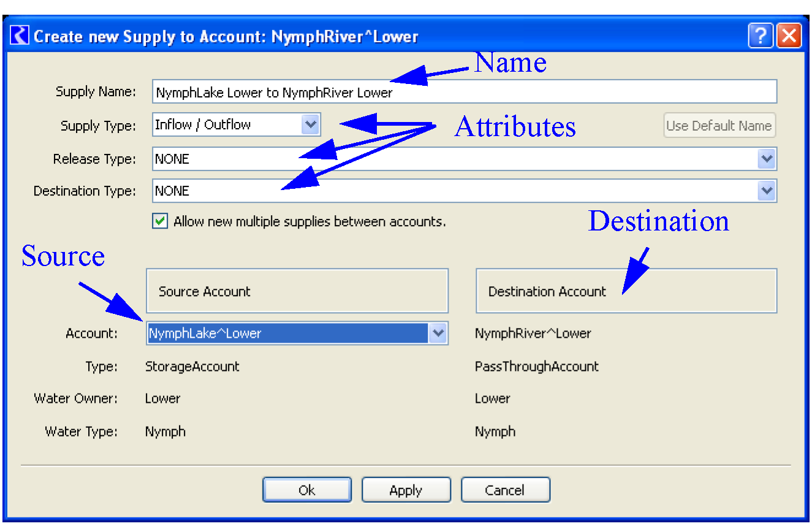Click the dialog title bar text
This screenshot has height=526, width=812.
[226, 37]
